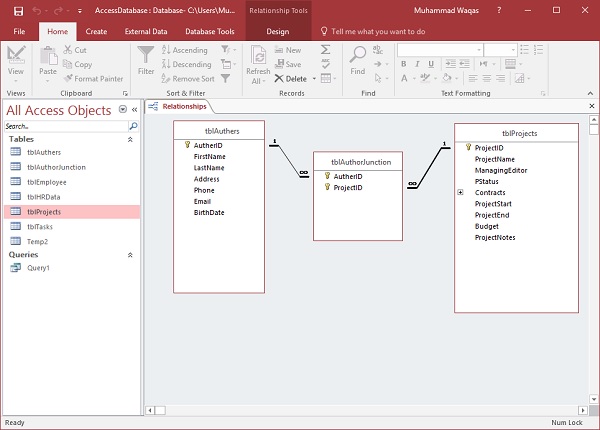This screenshot has width=600, height=430.
Task: Click the Remove Sort button
Action: click(x=188, y=78)
